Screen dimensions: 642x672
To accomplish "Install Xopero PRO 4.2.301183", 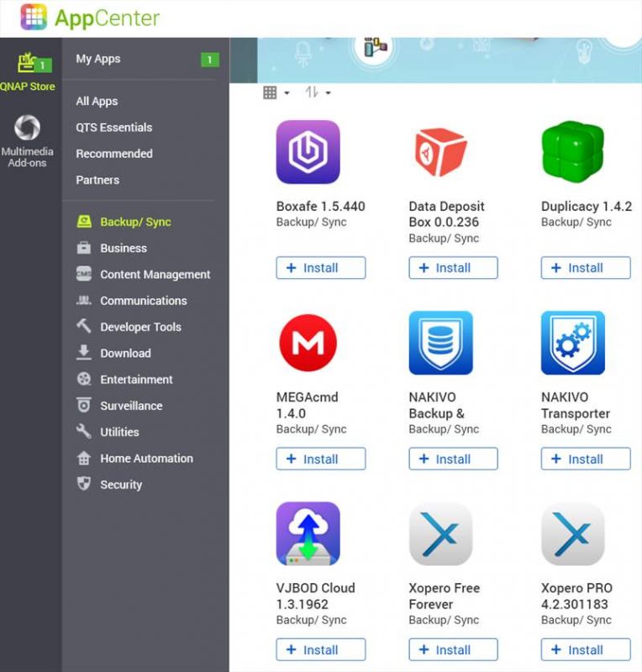I will [586, 649].
